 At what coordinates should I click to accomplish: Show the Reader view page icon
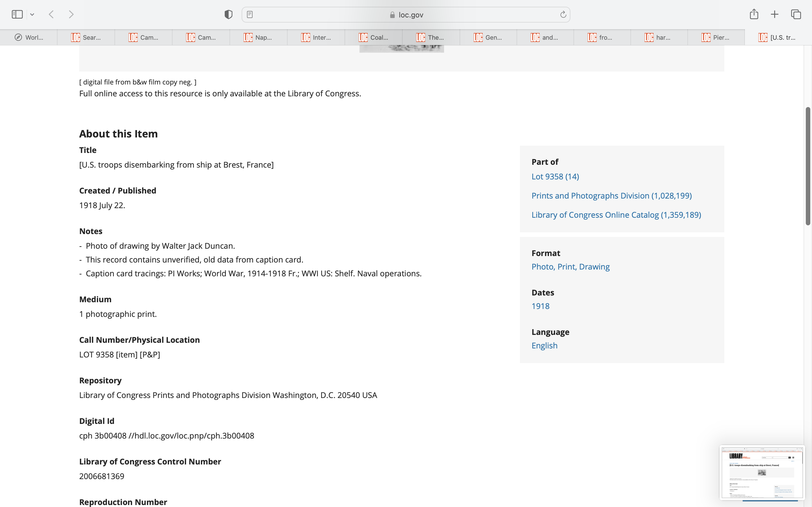(x=250, y=14)
